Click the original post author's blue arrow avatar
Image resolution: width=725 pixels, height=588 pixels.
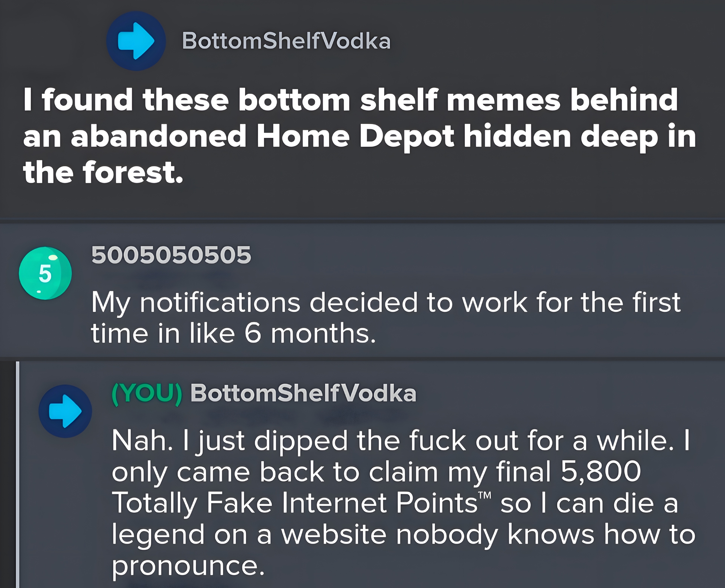[136, 41]
